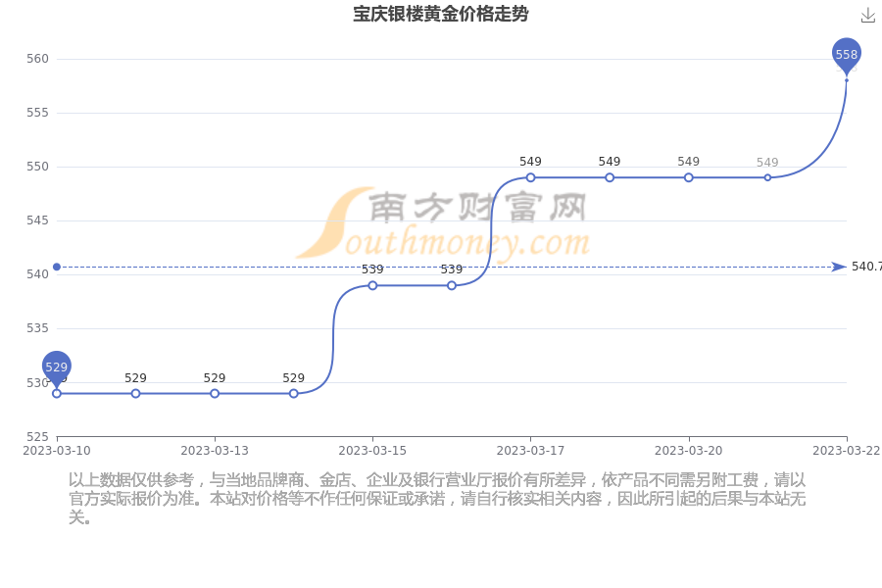Click the x-axis label 2023-03-13
Image resolution: width=882 pixels, height=588 pixels.
coord(215,451)
